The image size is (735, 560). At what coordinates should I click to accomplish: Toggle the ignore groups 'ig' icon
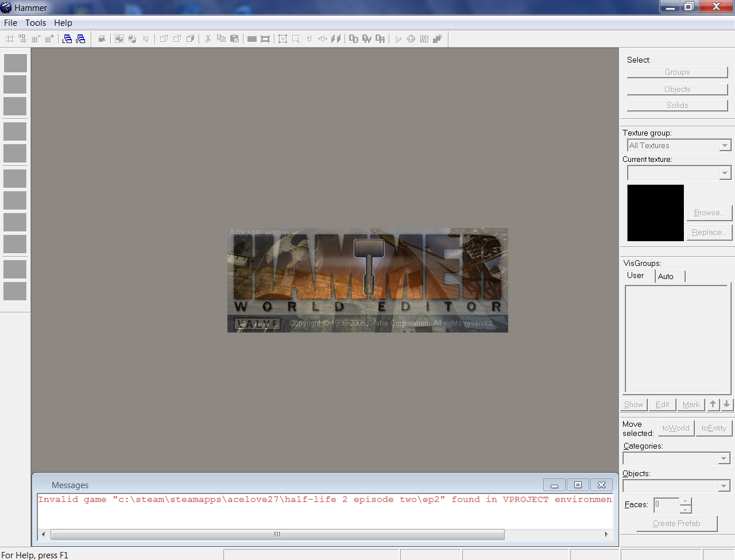click(146, 39)
